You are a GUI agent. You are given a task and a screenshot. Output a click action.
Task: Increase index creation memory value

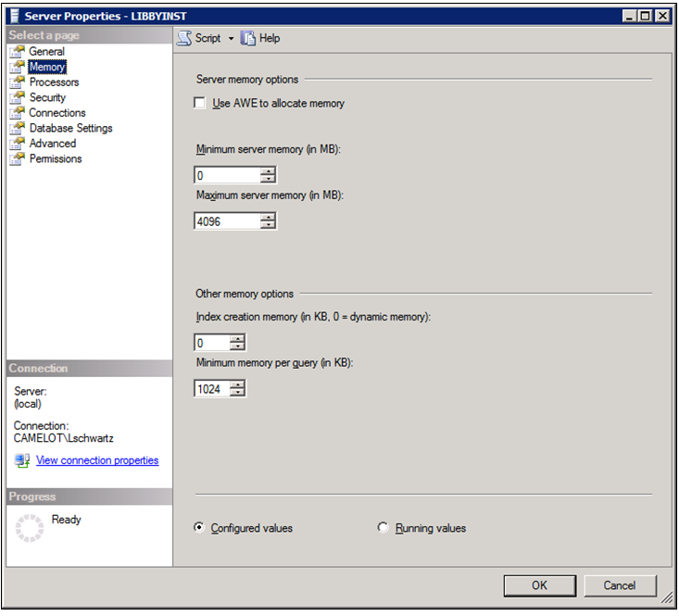coord(237,338)
